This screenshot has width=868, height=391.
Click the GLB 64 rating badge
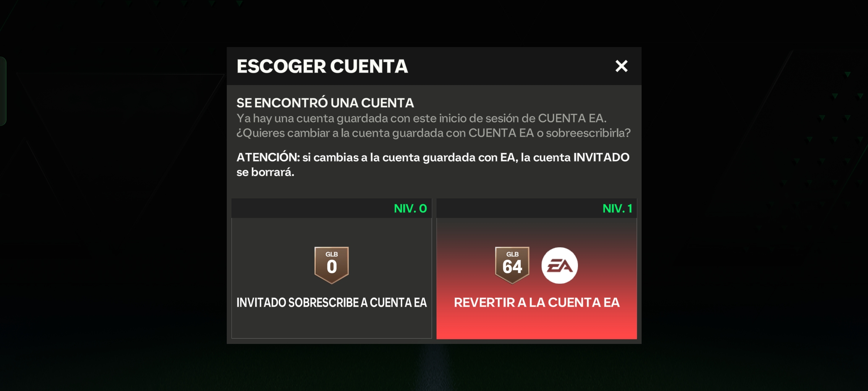click(x=512, y=265)
